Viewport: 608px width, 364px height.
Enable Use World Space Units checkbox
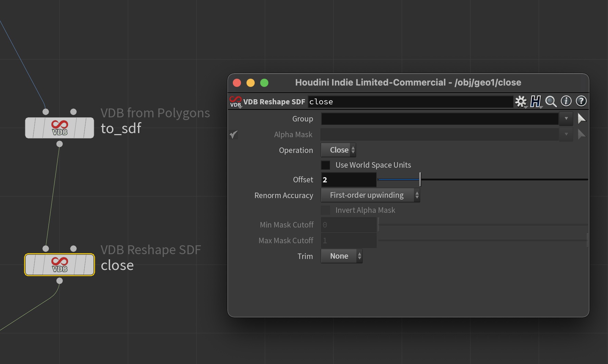326,165
